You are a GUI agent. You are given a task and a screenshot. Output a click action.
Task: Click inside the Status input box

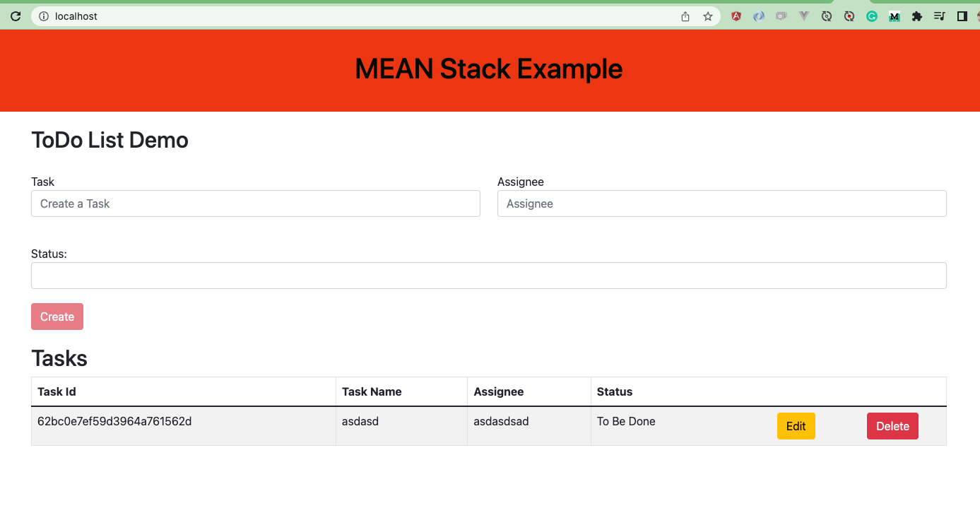488,276
